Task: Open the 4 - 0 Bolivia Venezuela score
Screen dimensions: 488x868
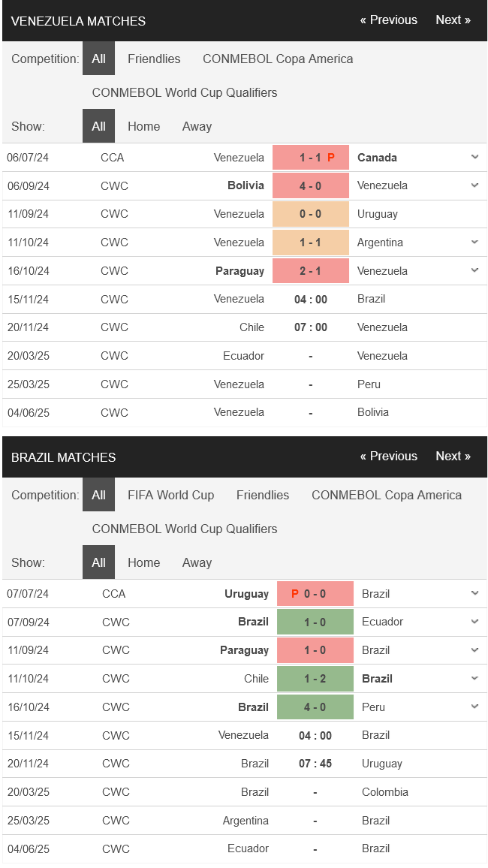Action: click(311, 185)
